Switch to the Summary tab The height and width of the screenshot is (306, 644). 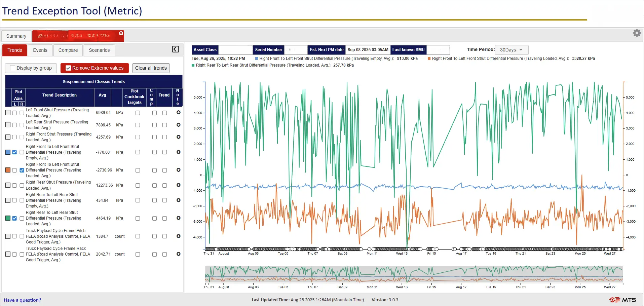(16, 36)
